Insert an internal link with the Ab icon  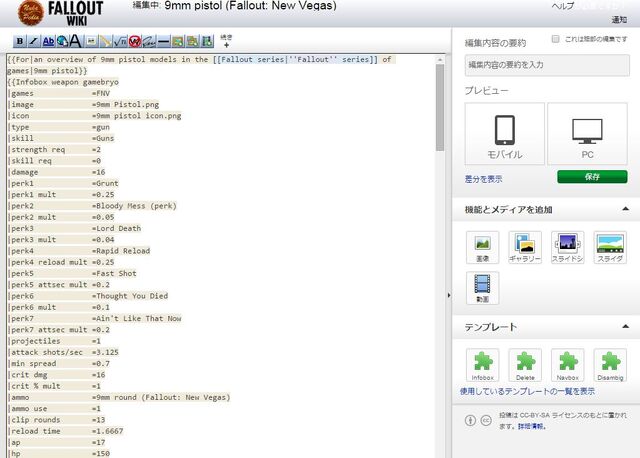click(x=48, y=41)
